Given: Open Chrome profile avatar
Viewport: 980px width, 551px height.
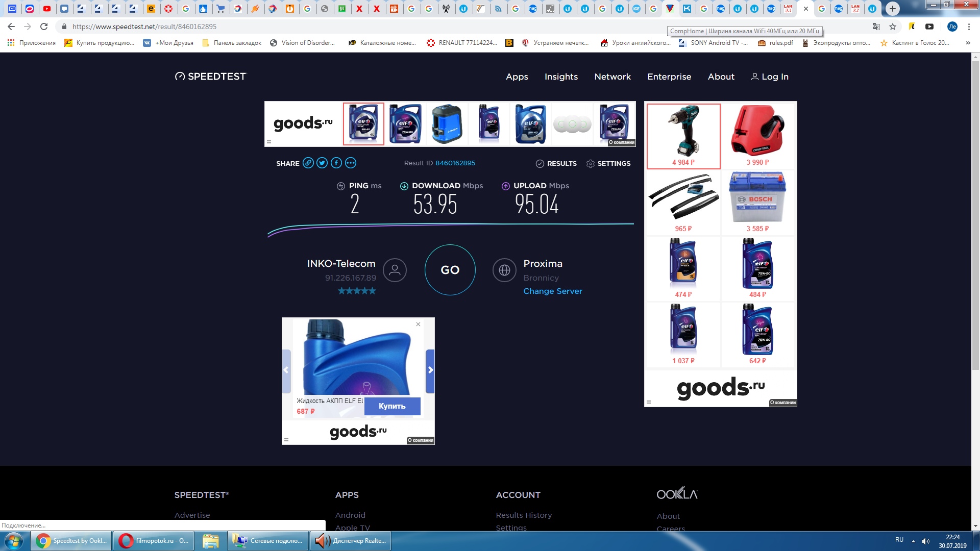Looking at the screenshot, I should [x=952, y=27].
